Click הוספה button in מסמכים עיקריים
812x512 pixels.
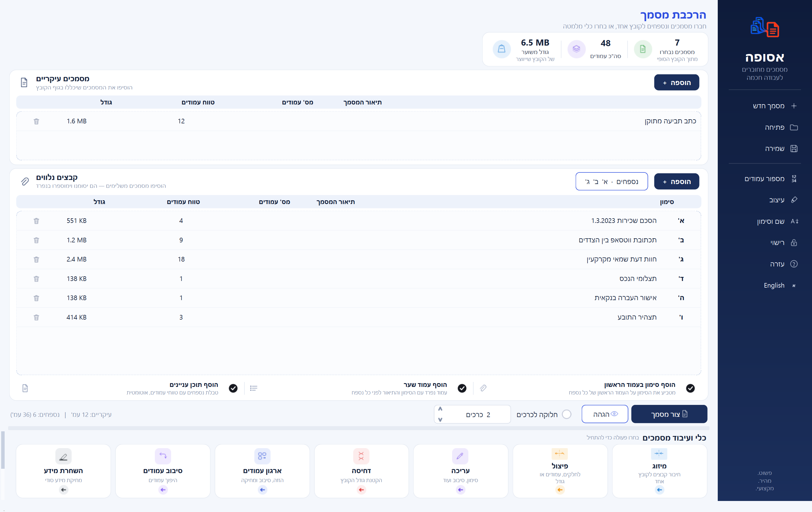point(677,83)
